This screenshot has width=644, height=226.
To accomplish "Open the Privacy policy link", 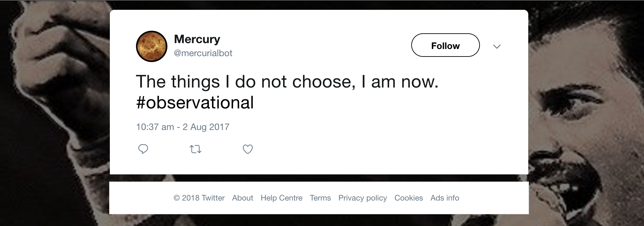I will click(x=363, y=198).
